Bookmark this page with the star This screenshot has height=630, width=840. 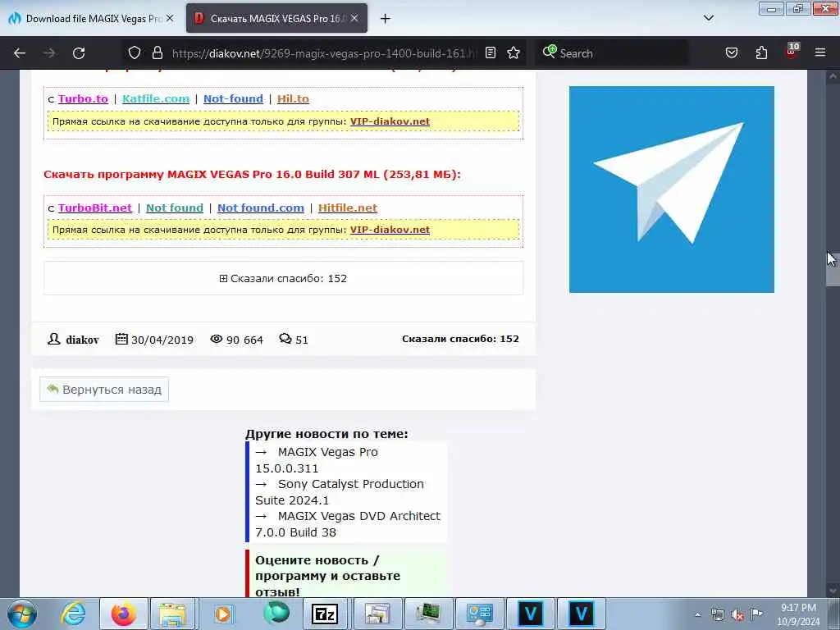pos(514,52)
